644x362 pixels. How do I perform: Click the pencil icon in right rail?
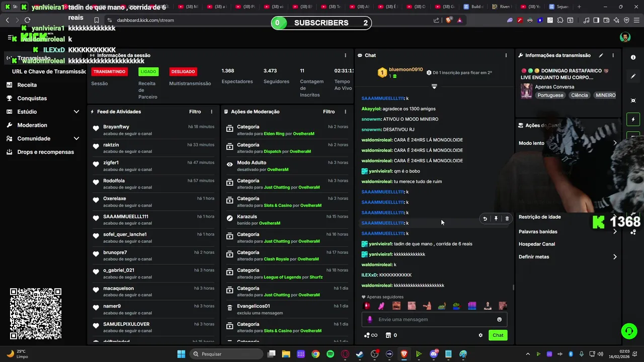pyautogui.click(x=633, y=76)
